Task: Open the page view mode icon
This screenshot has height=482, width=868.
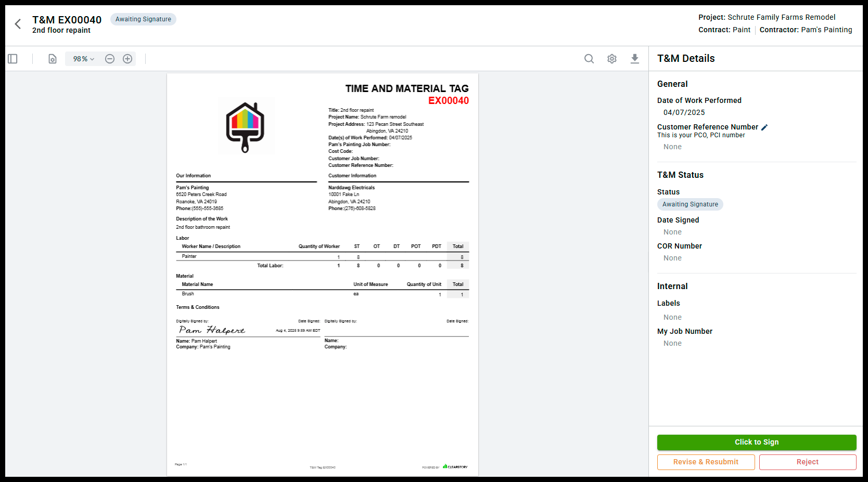Action: coord(53,59)
